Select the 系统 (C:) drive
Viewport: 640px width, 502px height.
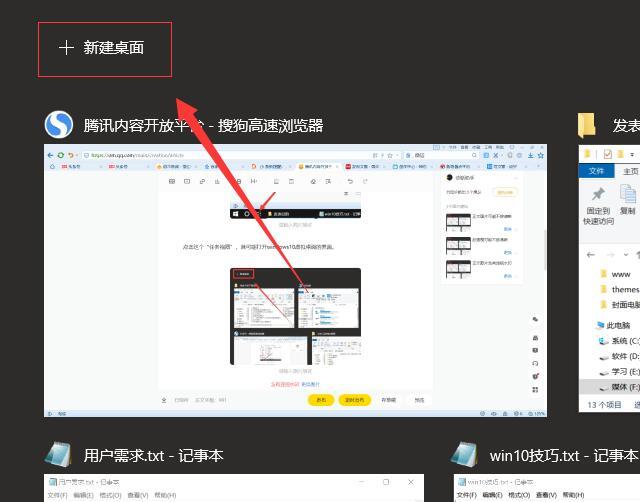[x=619, y=341]
